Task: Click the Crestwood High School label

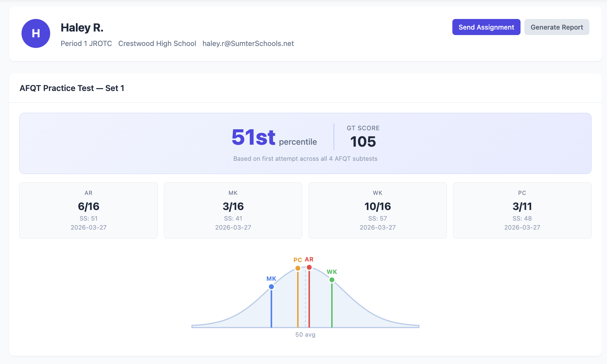Action: pyautogui.click(x=157, y=43)
